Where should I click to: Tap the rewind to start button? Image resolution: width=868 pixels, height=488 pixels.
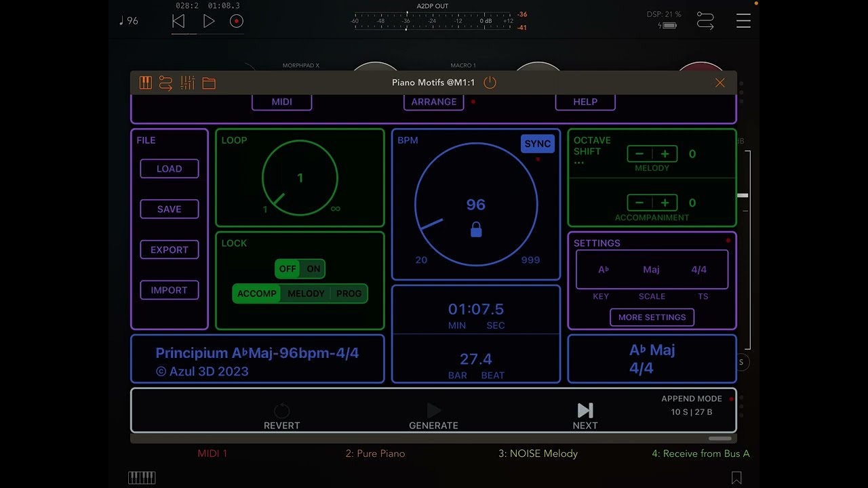(178, 22)
